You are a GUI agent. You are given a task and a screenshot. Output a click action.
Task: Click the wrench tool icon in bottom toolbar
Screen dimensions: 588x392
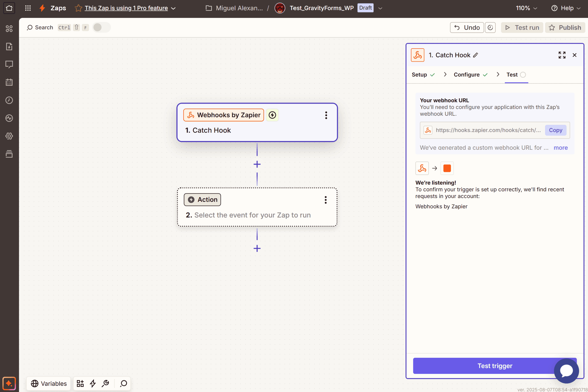pyautogui.click(x=106, y=383)
